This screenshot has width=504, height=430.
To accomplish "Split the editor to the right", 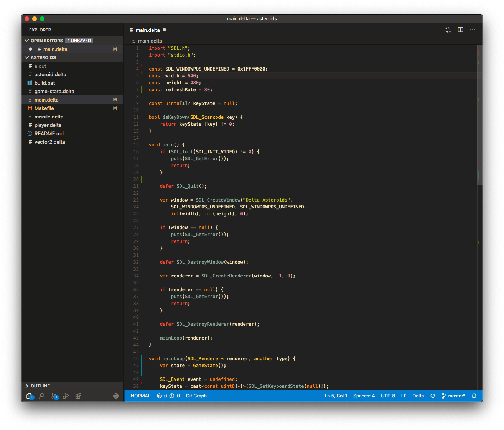I will 460,30.
